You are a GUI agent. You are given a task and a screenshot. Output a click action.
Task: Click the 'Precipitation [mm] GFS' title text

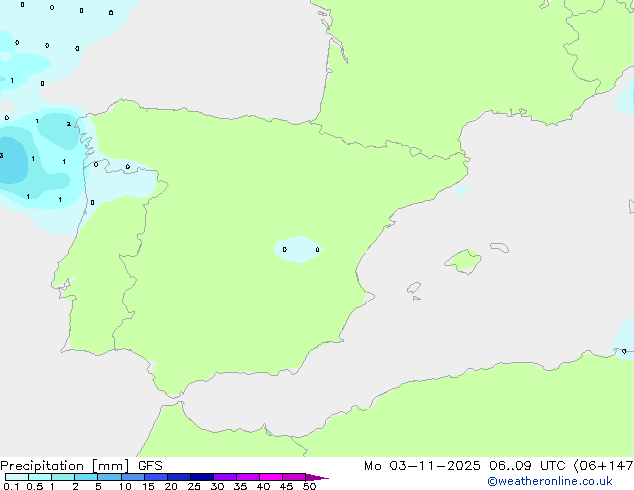81,466
